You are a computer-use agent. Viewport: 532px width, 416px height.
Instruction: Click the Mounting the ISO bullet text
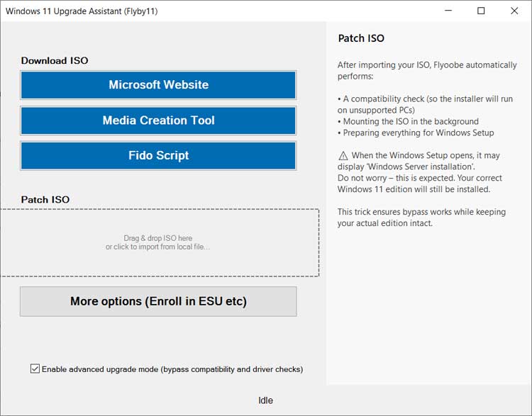(411, 121)
